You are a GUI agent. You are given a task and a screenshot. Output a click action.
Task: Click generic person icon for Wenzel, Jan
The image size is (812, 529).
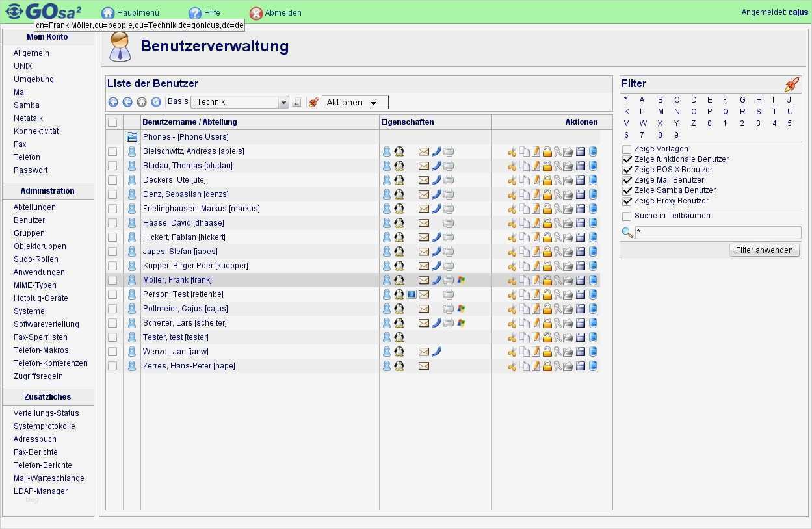[x=387, y=352]
